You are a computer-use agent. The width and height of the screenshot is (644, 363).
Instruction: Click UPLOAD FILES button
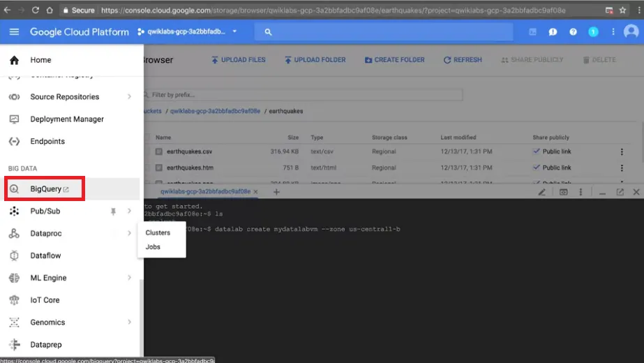tap(238, 60)
